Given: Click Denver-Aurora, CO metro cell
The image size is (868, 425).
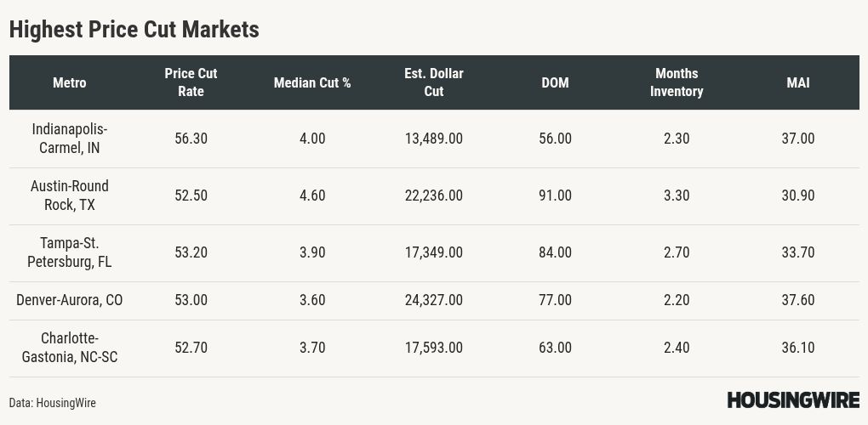Looking at the screenshot, I should [x=70, y=300].
